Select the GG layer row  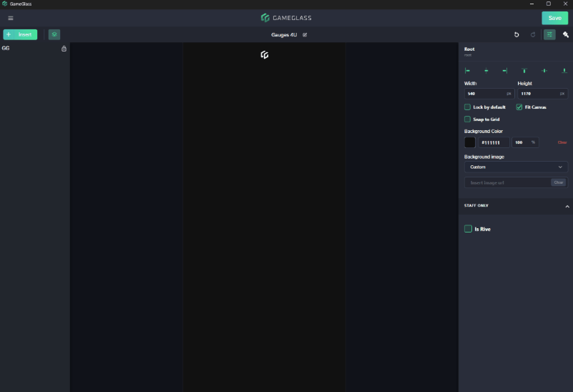pyautogui.click(x=35, y=48)
